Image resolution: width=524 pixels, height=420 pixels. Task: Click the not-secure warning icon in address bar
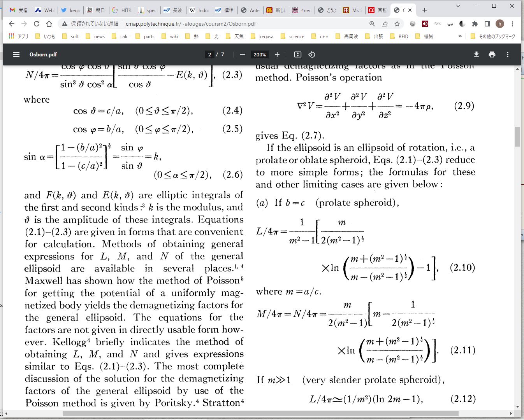click(65, 24)
